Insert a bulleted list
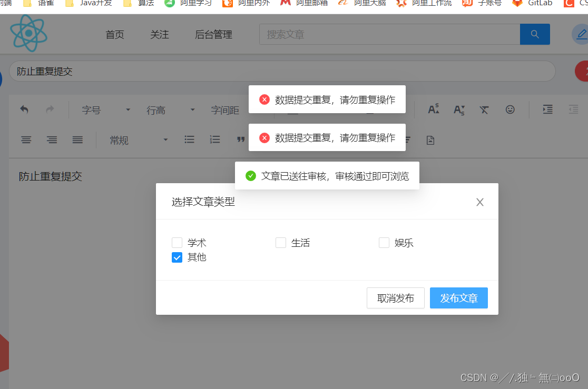588x389 pixels. point(189,140)
